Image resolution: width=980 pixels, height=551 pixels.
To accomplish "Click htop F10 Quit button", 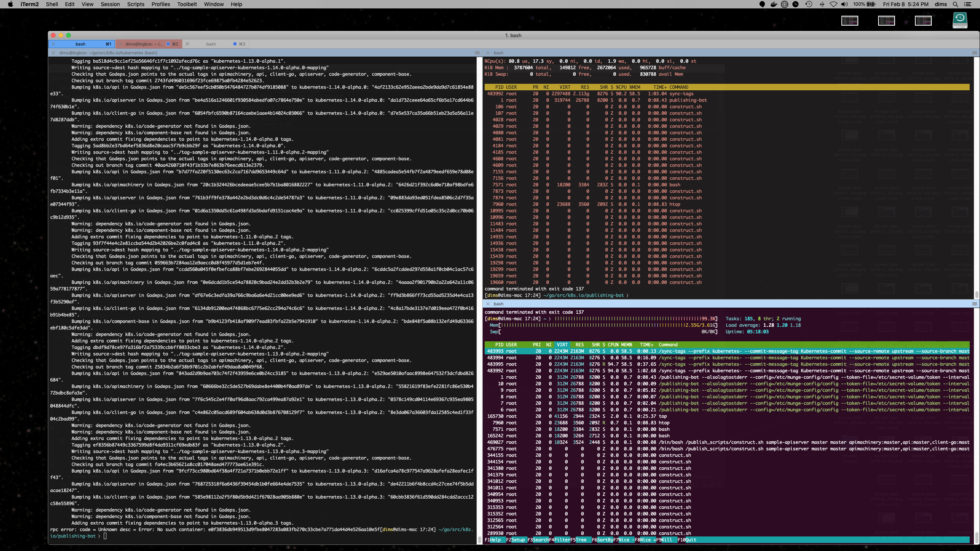I will (688, 540).
